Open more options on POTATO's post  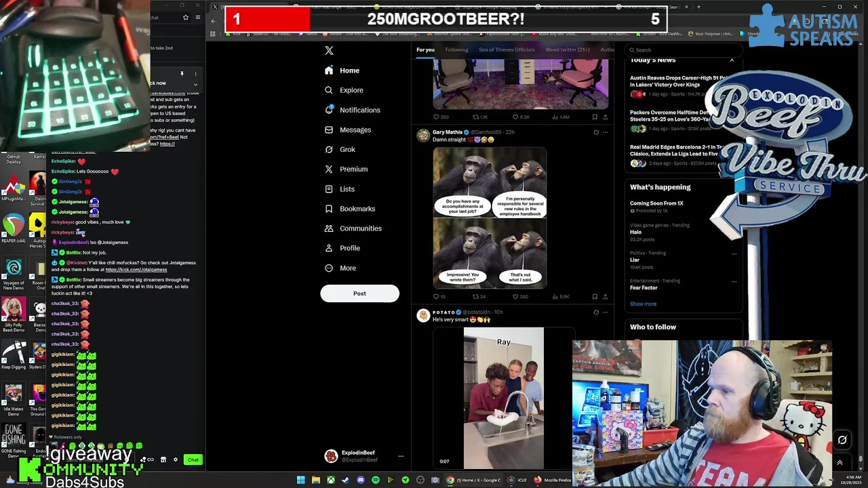click(x=605, y=312)
